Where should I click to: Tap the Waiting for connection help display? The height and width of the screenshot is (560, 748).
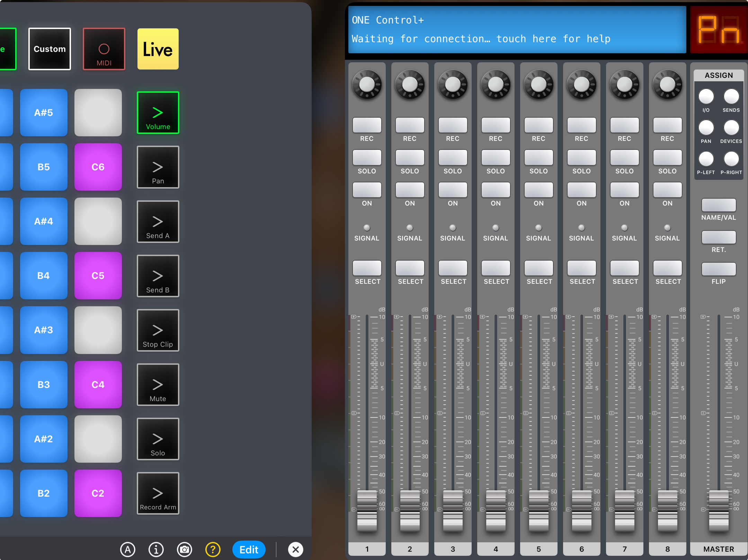pos(517,29)
